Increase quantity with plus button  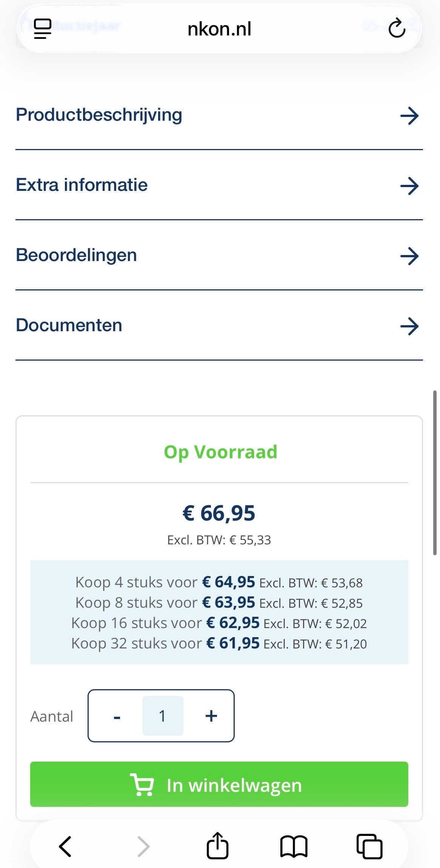[x=211, y=716]
